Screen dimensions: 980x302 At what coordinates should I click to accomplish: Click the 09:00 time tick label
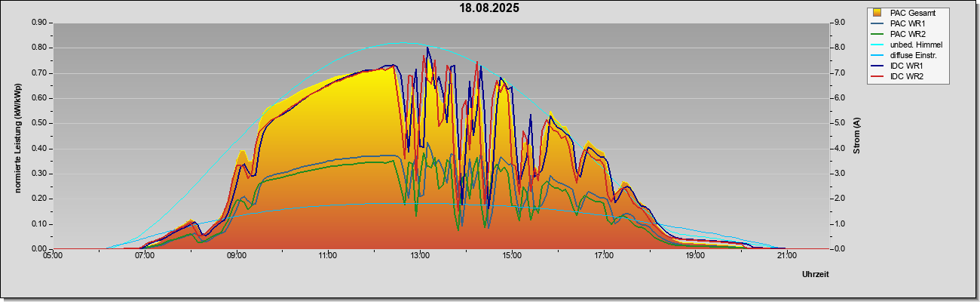tap(237, 255)
